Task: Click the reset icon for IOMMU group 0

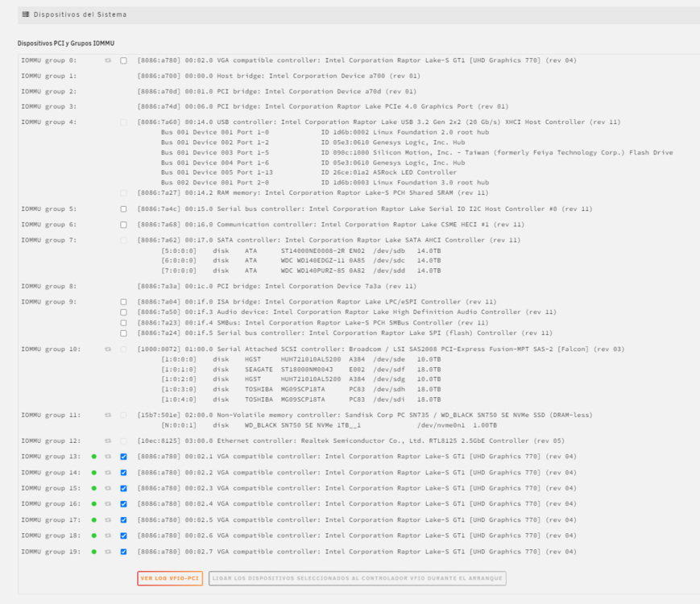Action: [108, 60]
